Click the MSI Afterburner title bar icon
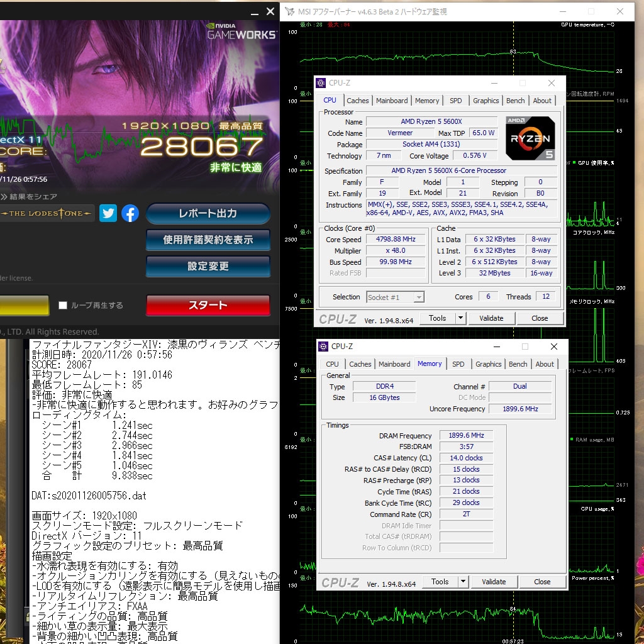The height and width of the screenshot is (644, 644). pos(289,11)
